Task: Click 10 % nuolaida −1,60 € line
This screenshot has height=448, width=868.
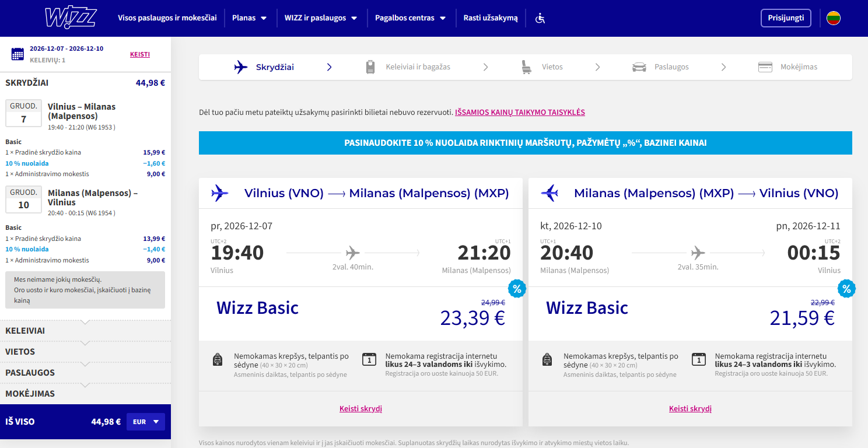Action: pyautogui.click(x=85, y=163)
